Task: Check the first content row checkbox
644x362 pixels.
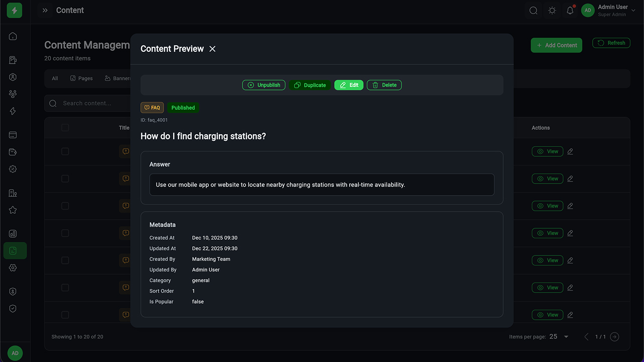Action: (65, 151)
